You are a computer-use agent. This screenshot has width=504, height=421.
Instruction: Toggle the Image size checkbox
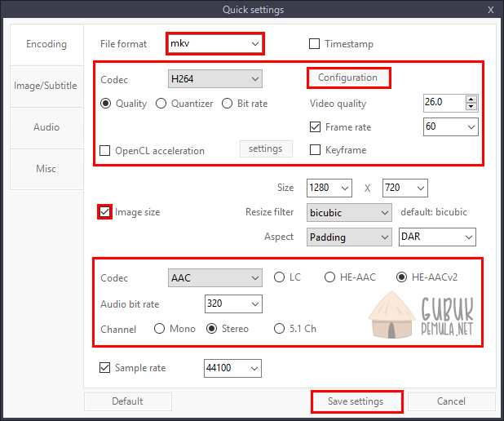(104, 212)
